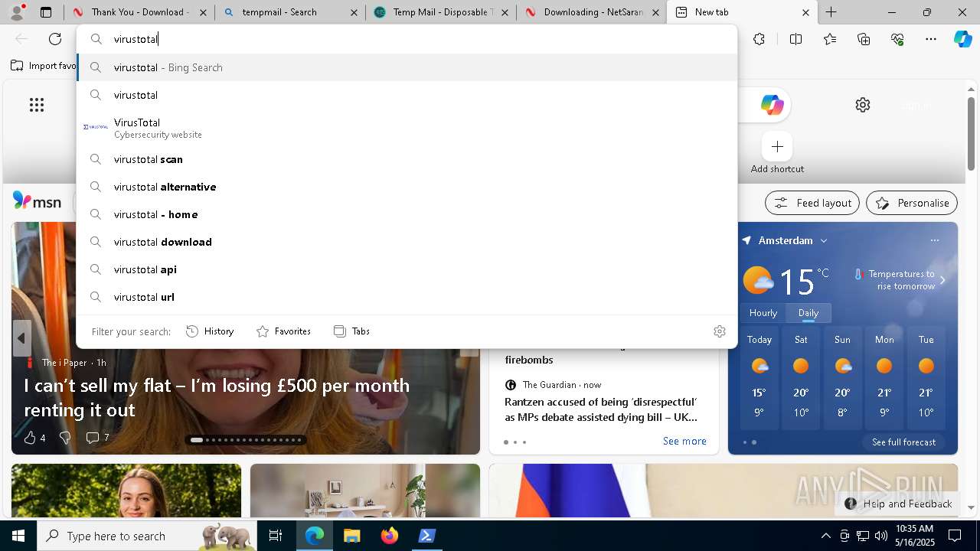The height and width of the screenshot is (551, 980).
Task: Open the Extensions puzzle icon
Action: pos(759,39)
